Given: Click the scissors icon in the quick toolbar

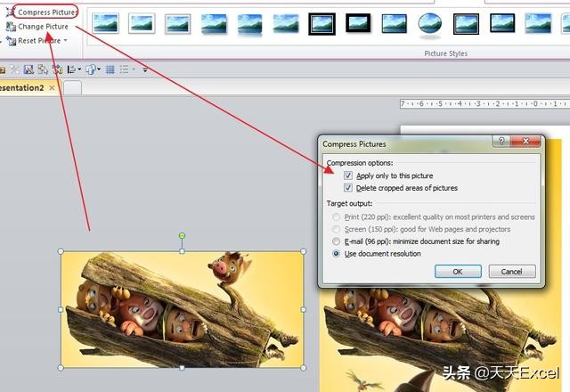Looking at the screenshot, I should pos(15,69).
